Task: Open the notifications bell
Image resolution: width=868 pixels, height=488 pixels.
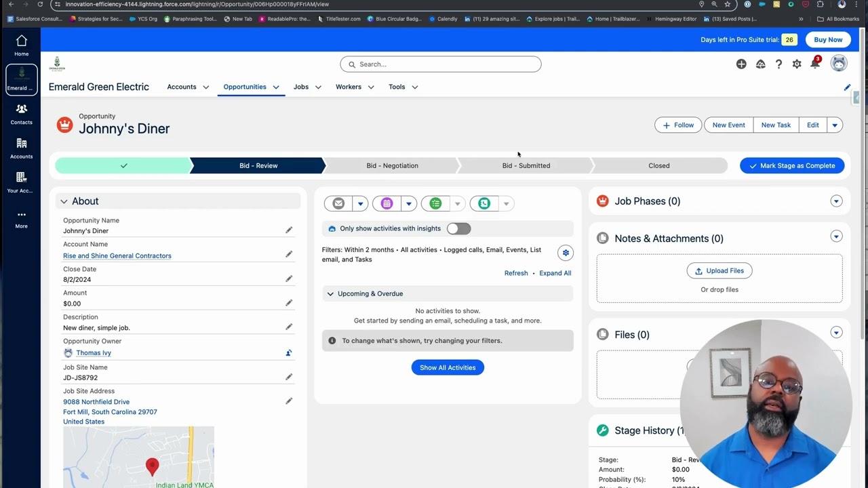Action: pos(815,63)
